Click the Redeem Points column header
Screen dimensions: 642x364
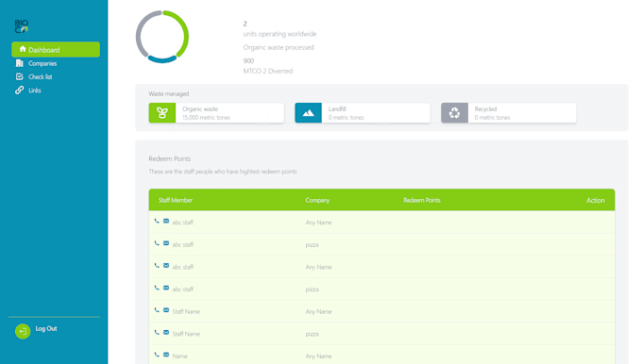(422, 200)
